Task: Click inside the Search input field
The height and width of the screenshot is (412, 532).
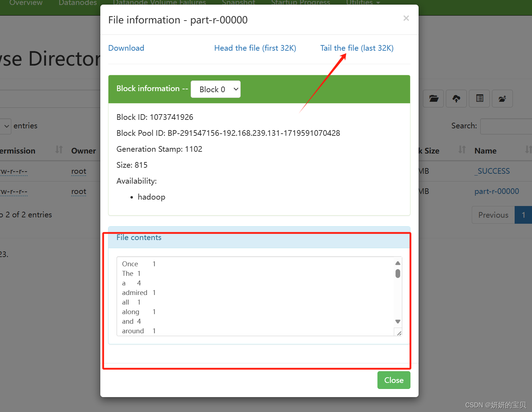Action: (506, 127)
